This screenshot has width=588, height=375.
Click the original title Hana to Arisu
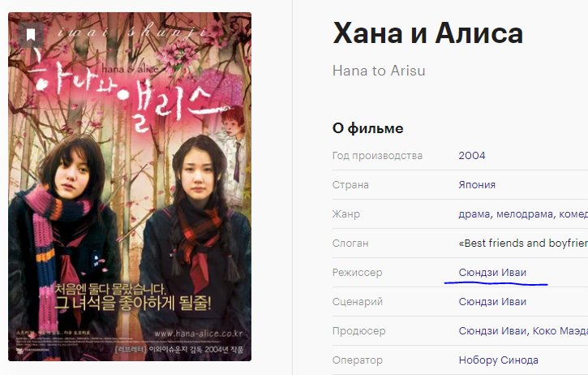[379, 71]
